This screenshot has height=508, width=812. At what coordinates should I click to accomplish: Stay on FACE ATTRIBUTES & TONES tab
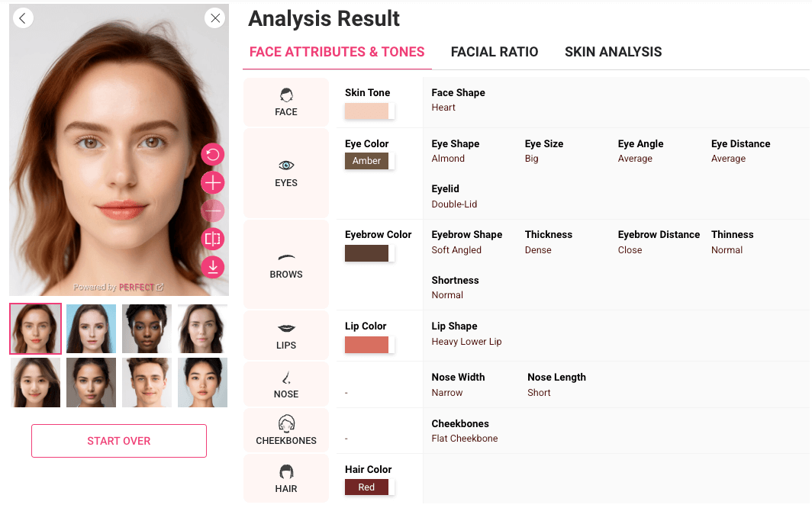[x=337, y=52]
